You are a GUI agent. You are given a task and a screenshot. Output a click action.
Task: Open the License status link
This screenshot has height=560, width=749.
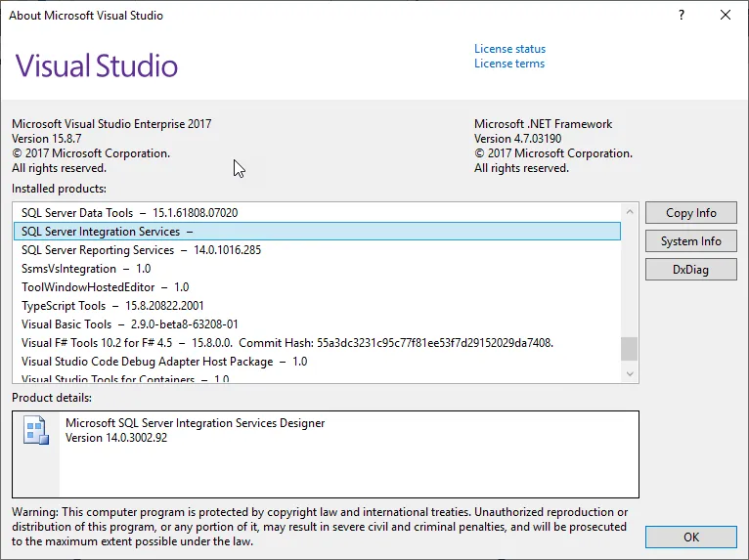[509, 49]
